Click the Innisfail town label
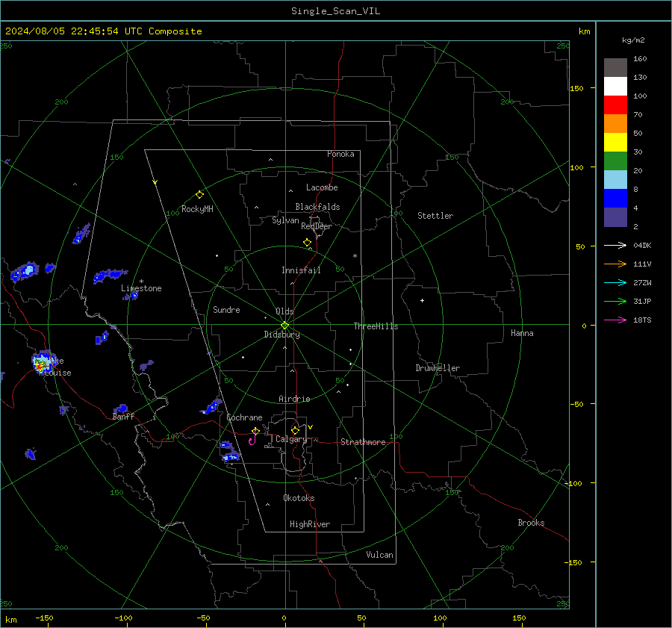This screenshot has width=672, height=628. [x=301, y=270]
